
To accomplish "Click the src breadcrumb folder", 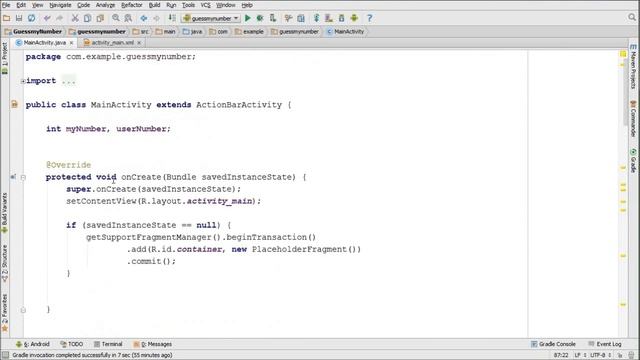I will (x=140, y=31).
